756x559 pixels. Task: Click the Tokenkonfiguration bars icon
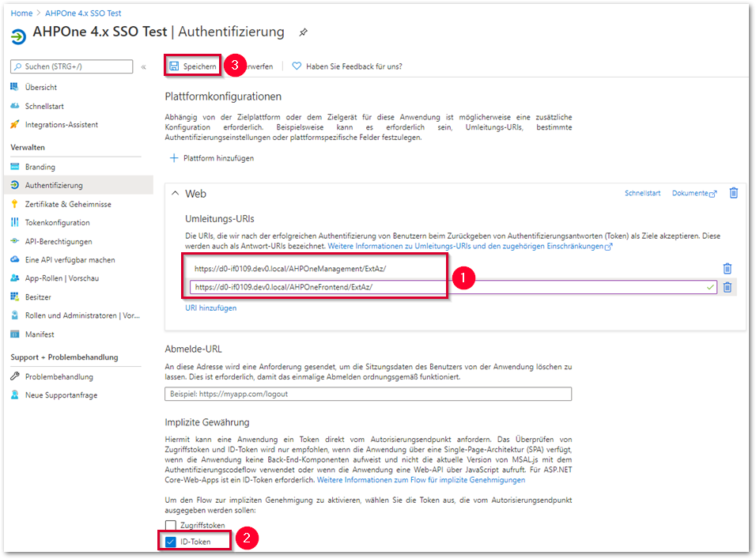pyautogui.click(x=14, y=222)
